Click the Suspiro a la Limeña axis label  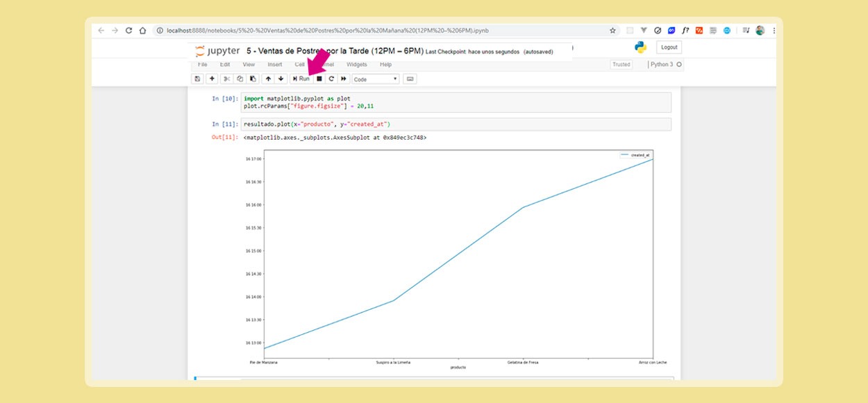393,362
